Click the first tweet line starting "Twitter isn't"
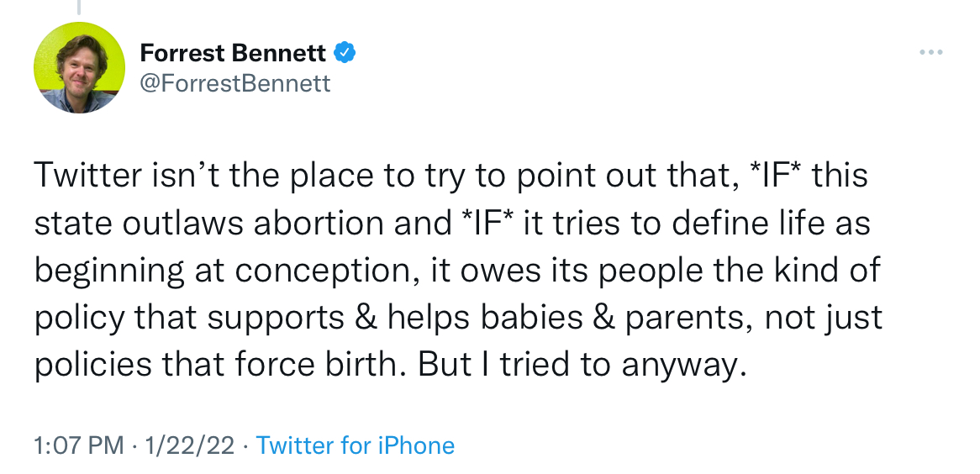980x474 pixels. click(450, 176)
